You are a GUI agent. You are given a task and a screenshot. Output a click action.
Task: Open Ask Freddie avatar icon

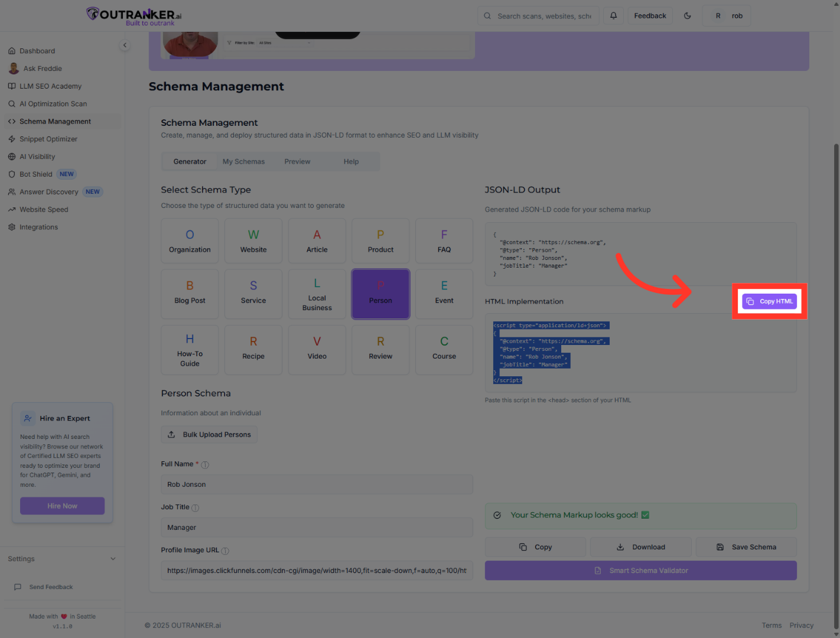point(14,69)
